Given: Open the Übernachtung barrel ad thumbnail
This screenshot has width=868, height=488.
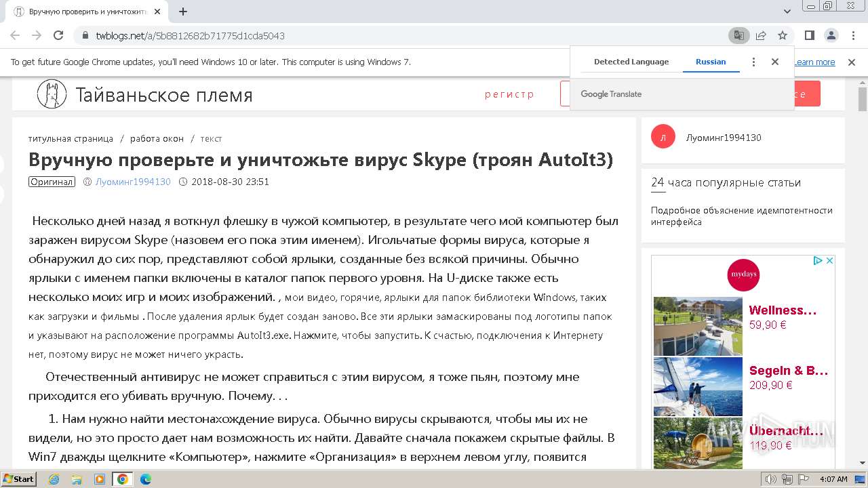Looking at the screenshot, I should 698,443.
